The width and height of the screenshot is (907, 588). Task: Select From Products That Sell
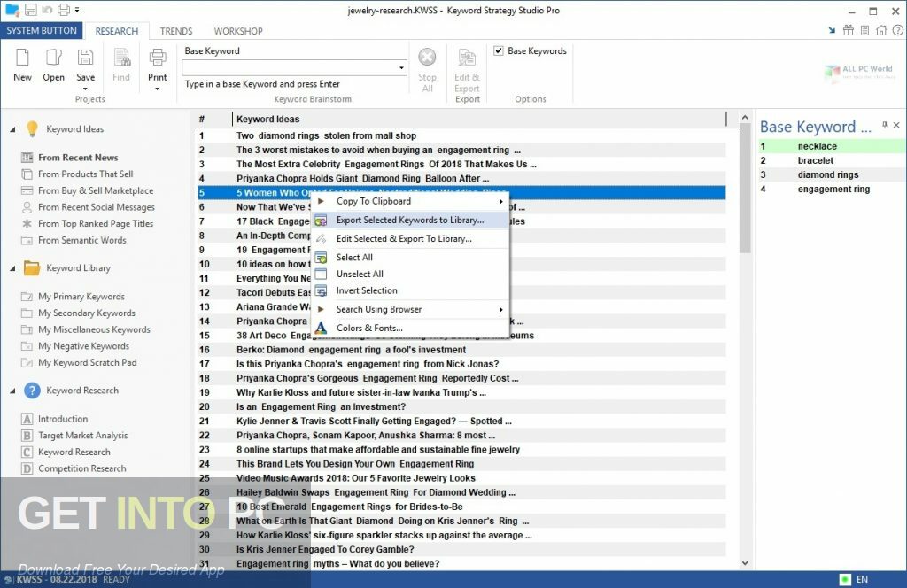[x=86, y=174]
